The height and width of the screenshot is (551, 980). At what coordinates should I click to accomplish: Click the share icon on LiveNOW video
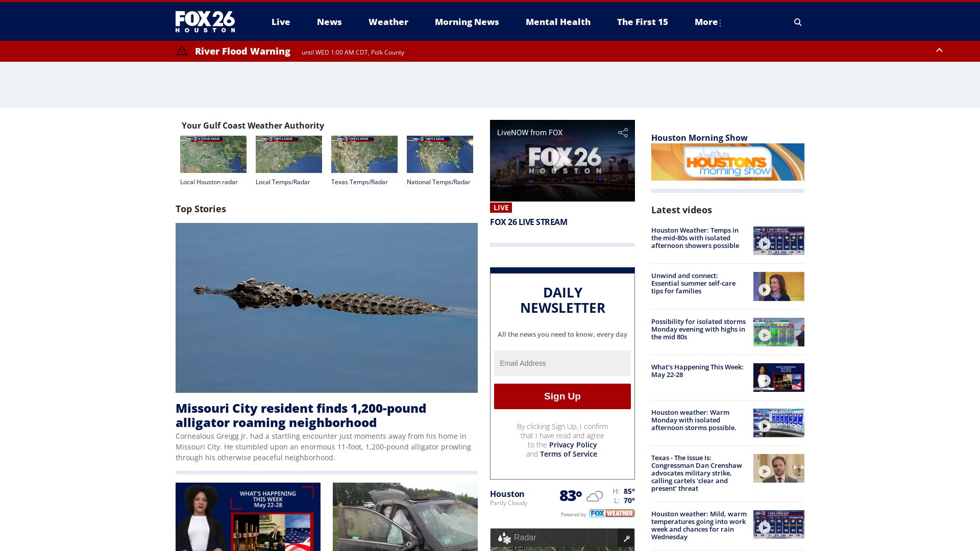point(623,133)
